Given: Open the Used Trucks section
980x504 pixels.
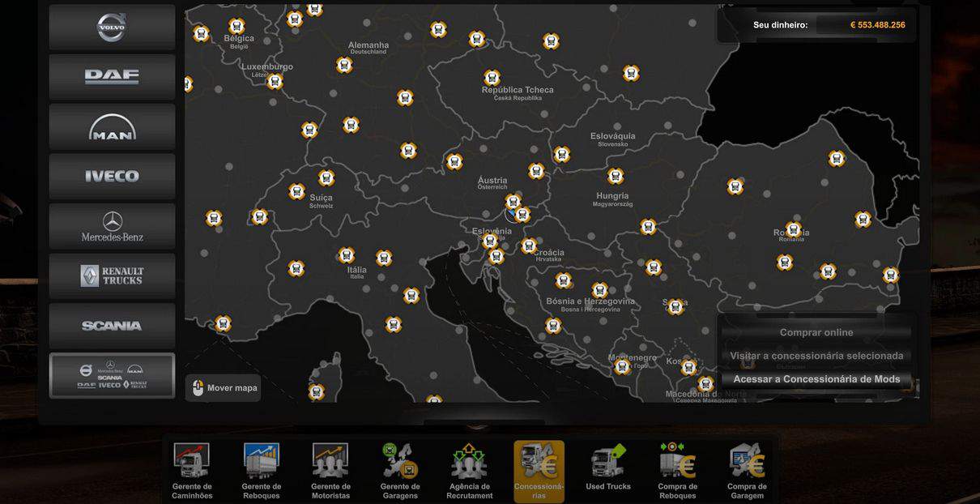Looking at the screenshot, I should (608, 468).
